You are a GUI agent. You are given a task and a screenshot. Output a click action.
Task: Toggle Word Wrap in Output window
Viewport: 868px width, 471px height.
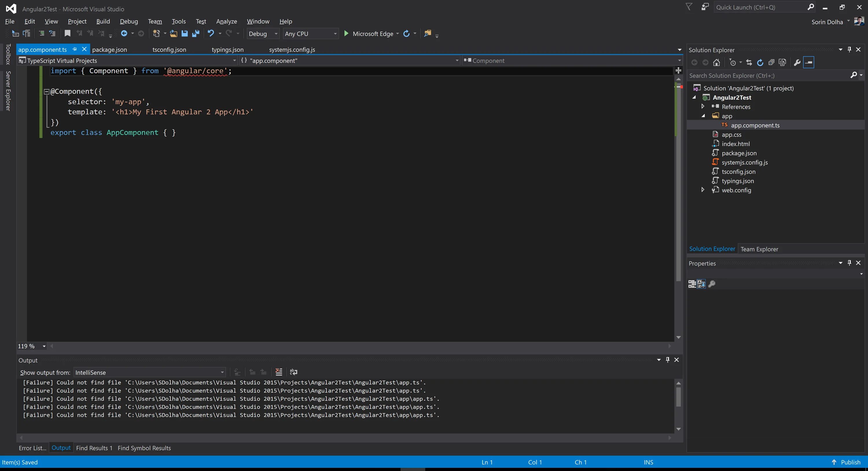click(x=293, y=372)
